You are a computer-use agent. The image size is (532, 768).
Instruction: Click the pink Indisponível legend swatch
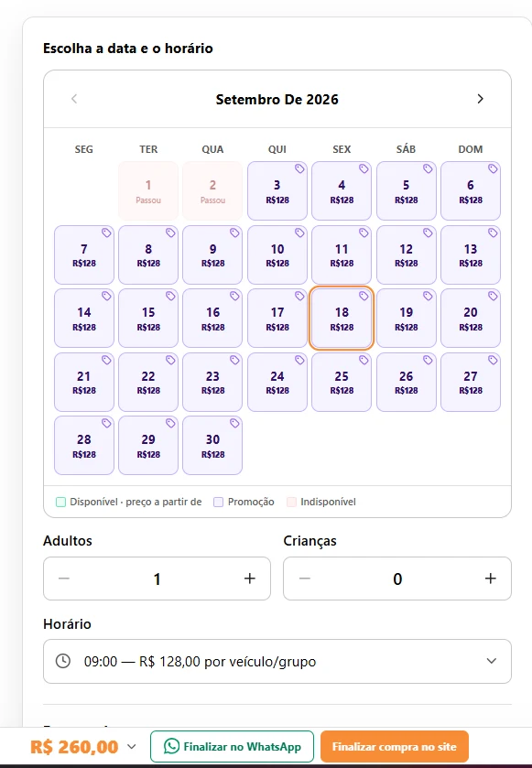point(291,502)
